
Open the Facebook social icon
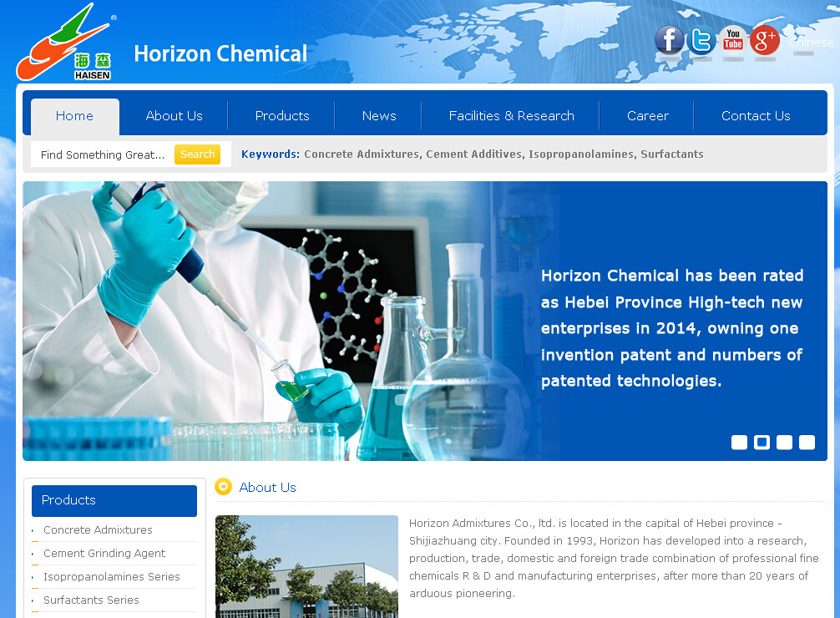point(669,40)
